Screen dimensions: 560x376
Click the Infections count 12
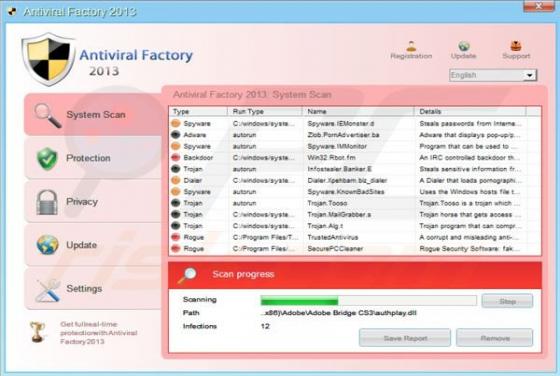(265, 326)
